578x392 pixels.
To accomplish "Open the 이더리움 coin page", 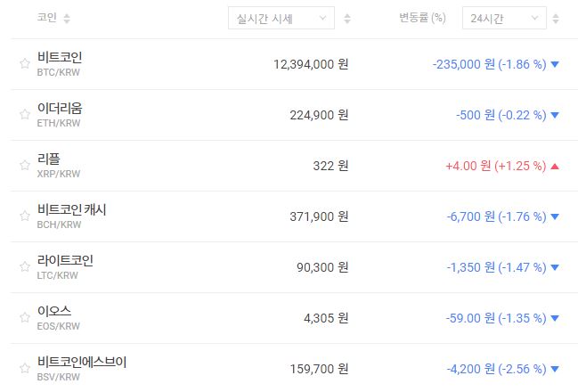I will coord(60,108).
